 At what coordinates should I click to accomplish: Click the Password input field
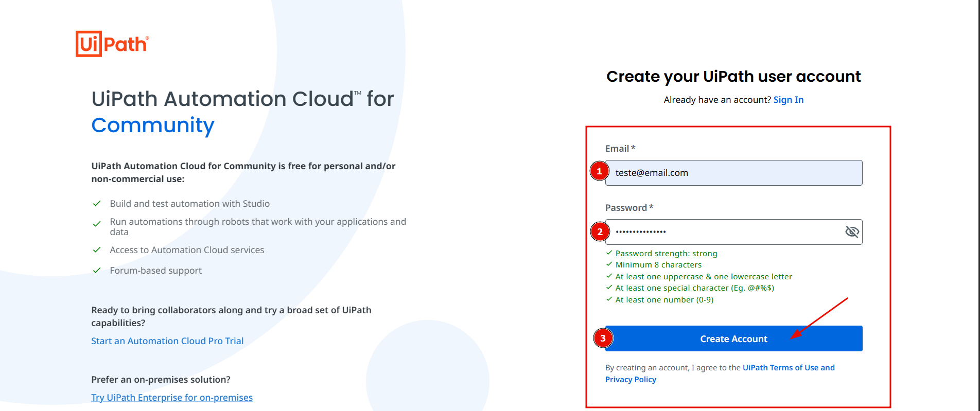coord(733,232)
